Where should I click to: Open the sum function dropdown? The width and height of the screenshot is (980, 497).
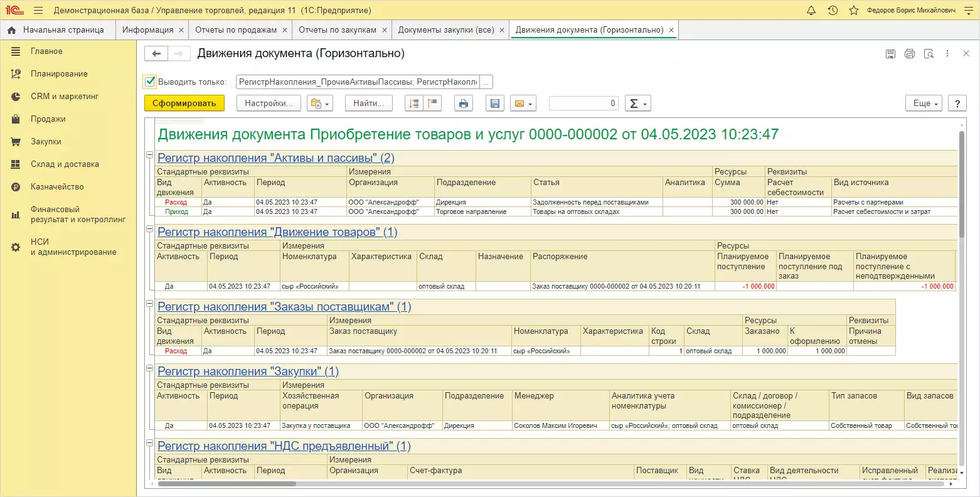[x=637, y=104]
